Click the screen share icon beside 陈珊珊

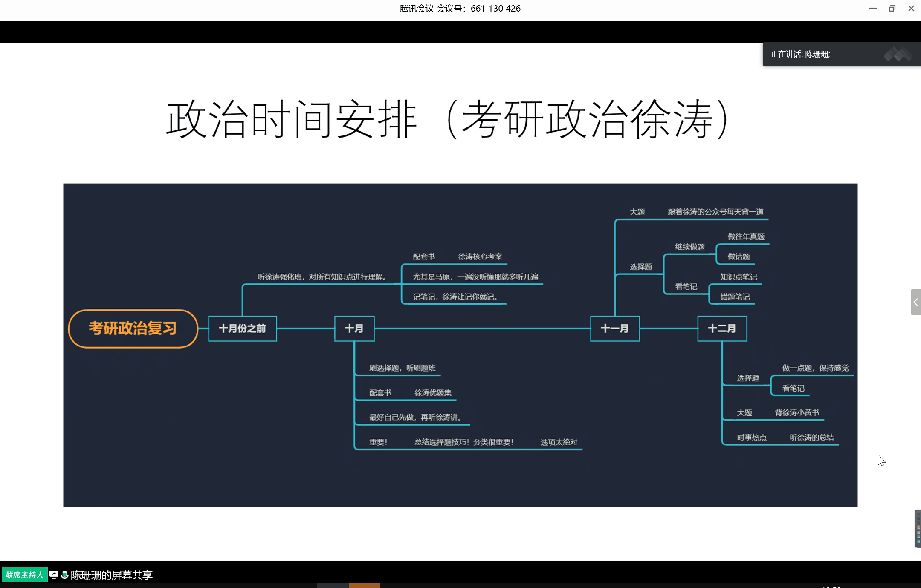point(54,575)
